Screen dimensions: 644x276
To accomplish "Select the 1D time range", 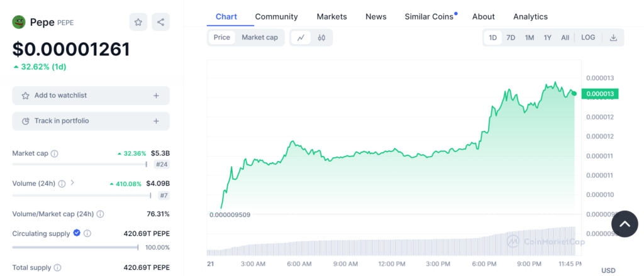I will coord(493,37).
